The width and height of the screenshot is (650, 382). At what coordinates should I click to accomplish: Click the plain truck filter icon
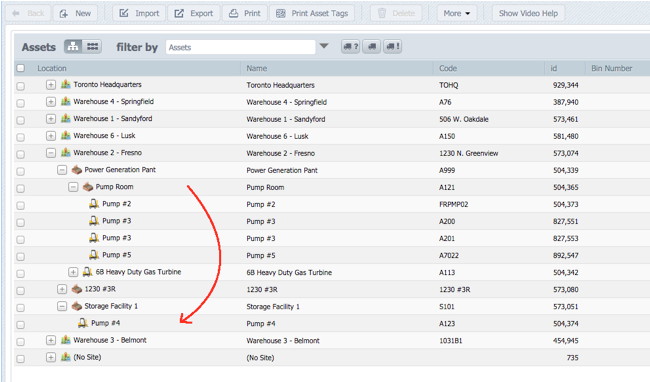click(x=372, y=46)
